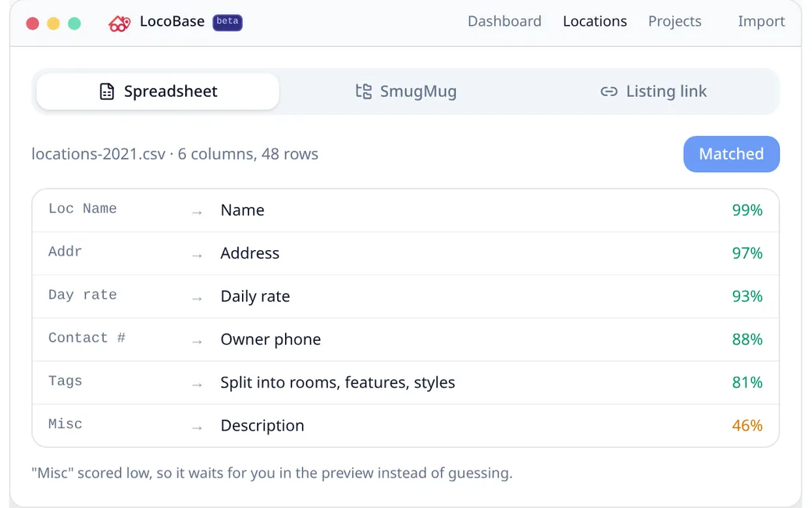Click the SmugMug folder tree icon
The image size is (812, 508).
364,91
